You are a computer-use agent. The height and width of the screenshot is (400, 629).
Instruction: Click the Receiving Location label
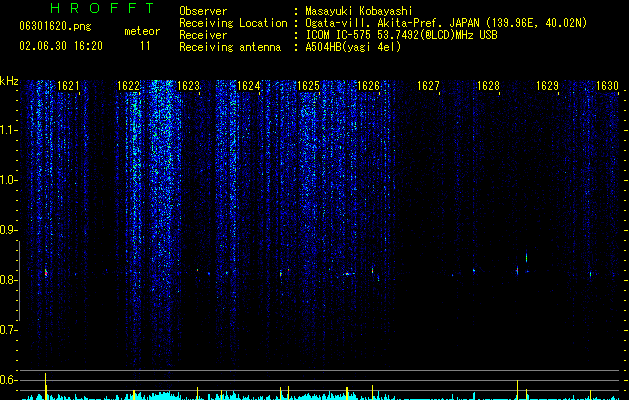pos(233,23)
